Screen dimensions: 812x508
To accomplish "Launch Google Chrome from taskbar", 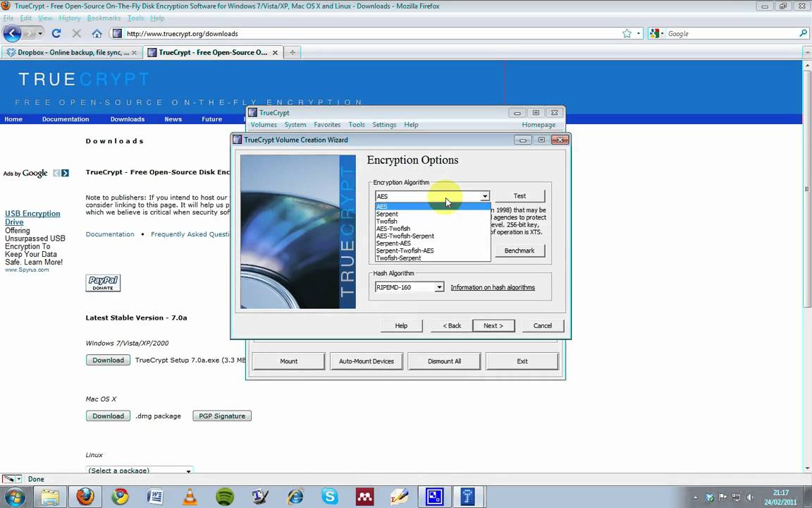I will pyautogui.click(x=120, y=497).
